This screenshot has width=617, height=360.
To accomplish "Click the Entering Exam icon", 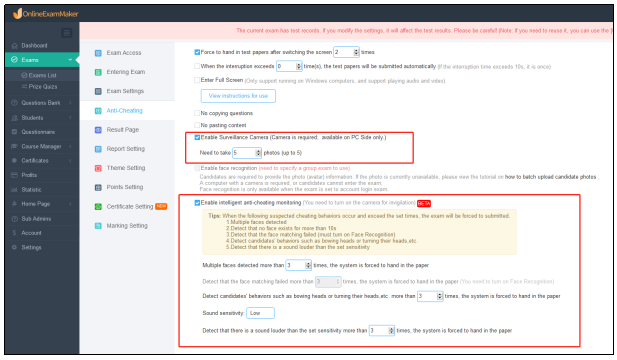I will 98,72.
